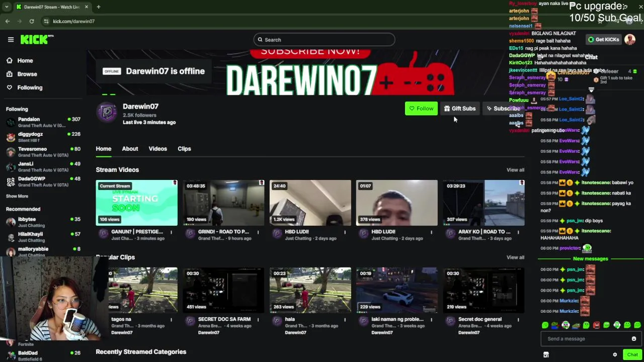Open options menu for 1.2K-views HBD LUDI! video
Image resolution: width=644 pixels, height=362 pixels.
click(345, 232)
